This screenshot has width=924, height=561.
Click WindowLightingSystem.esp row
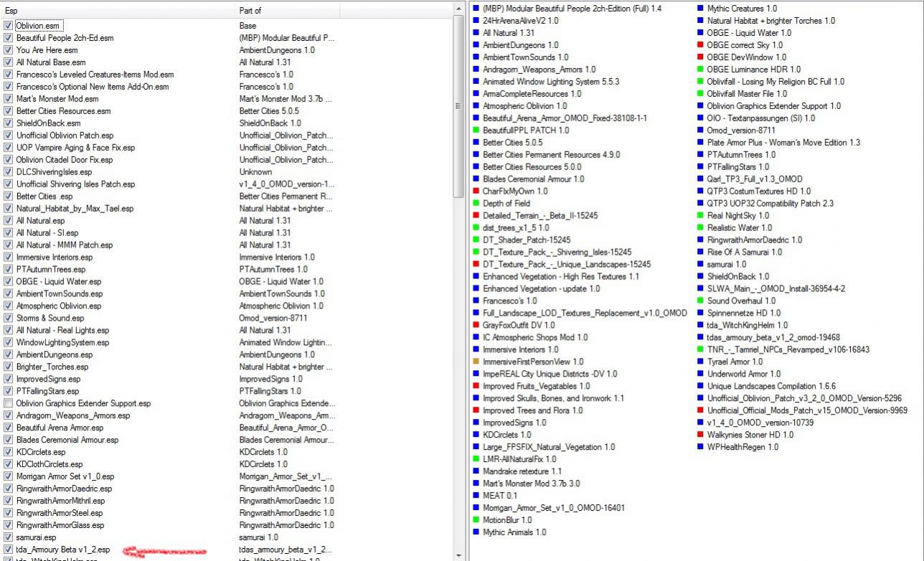[x=62, y=343]
